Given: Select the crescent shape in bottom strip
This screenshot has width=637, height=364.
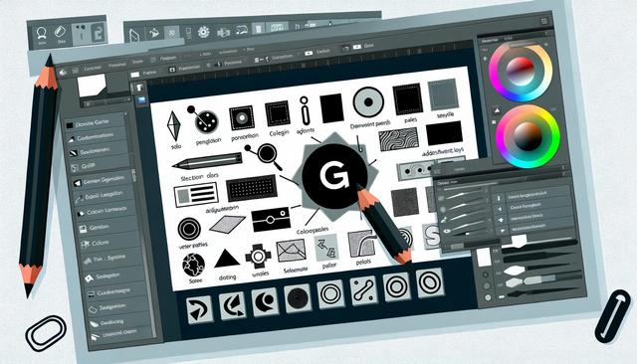Looking at the screenshot, I should point(265,302).
